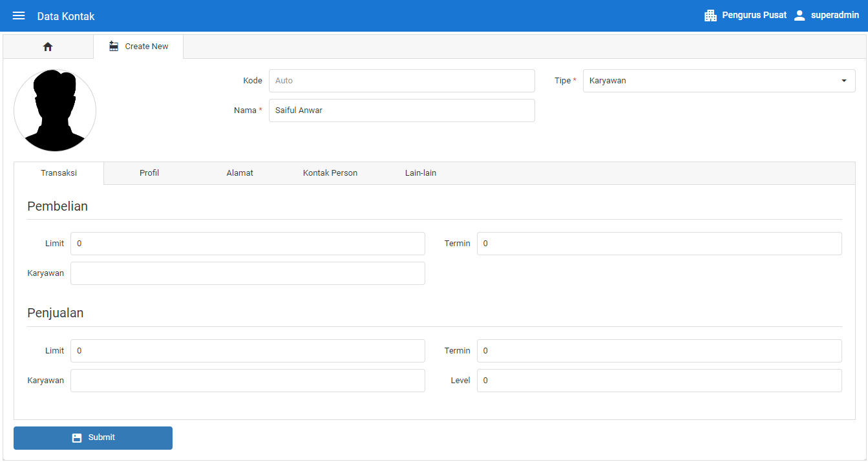The height and width of the screenshot is (462, 868).
Task: Open the Karyawan type combo box
Action: point(711,81)
